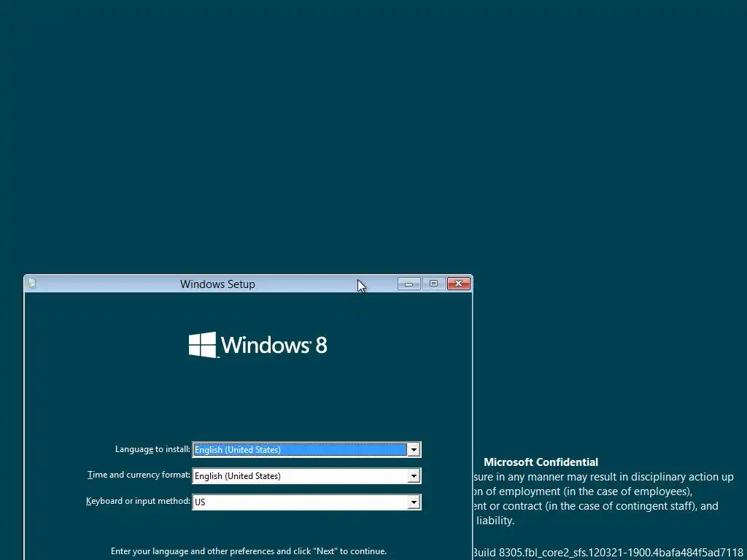Click the Build 8305 version string
This screenshot has width=747, height=560.
point(608,553)
